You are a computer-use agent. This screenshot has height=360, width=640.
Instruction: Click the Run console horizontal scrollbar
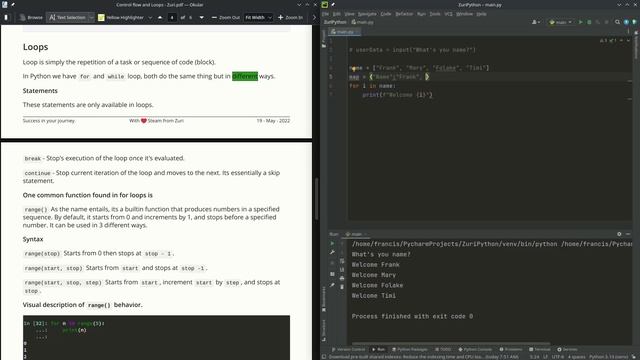(x=451, y=344)
